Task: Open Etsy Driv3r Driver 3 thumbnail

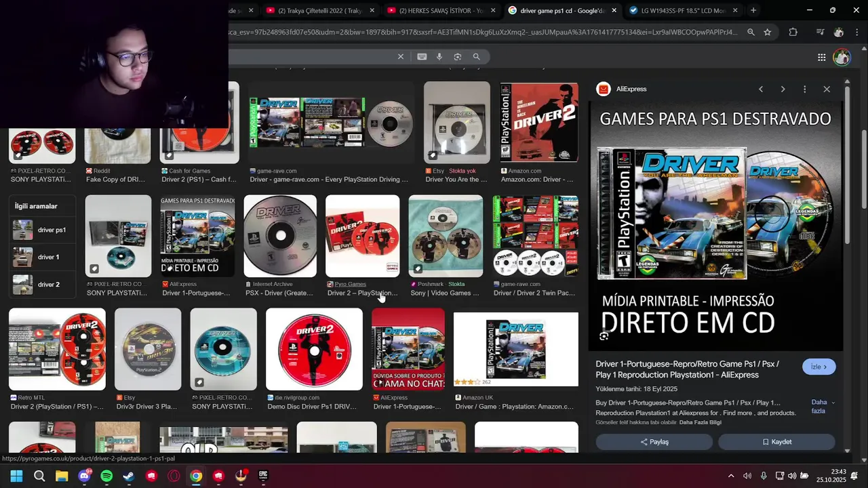Action: (148, 349)
